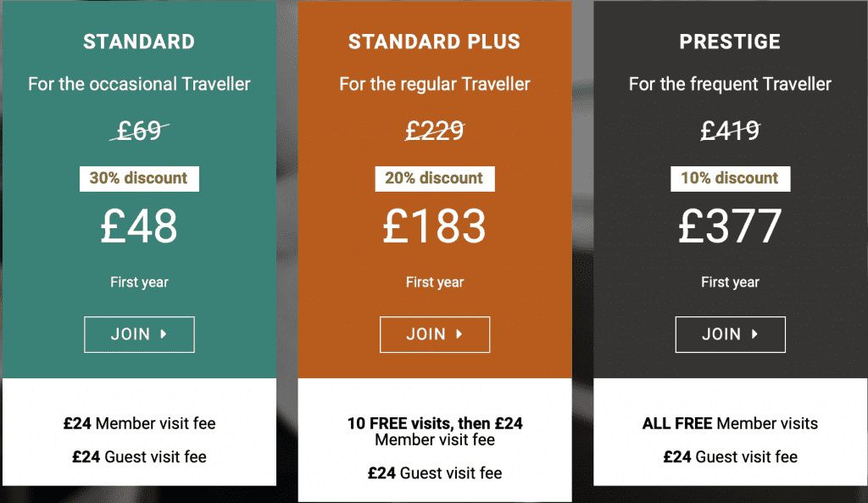Click the JOIN button under Prestige plan
This screenshot has height=503, width=868.
click(x=730, y=334)
